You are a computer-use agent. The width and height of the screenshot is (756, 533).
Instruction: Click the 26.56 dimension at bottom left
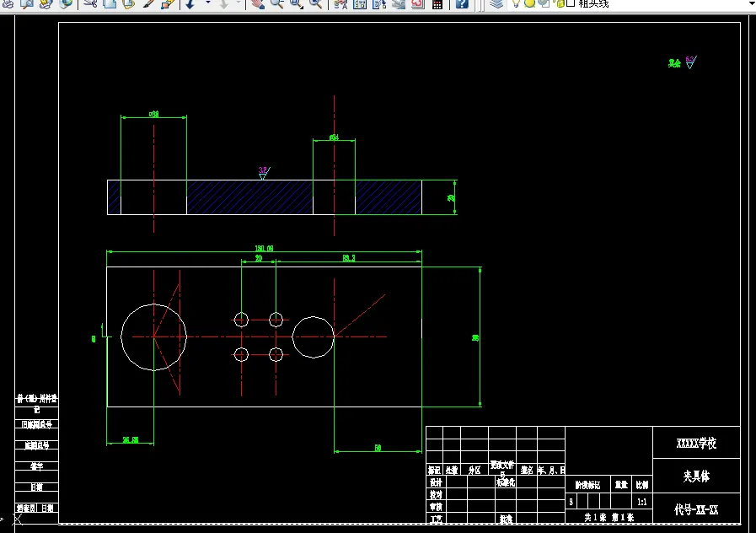(130, 440)
